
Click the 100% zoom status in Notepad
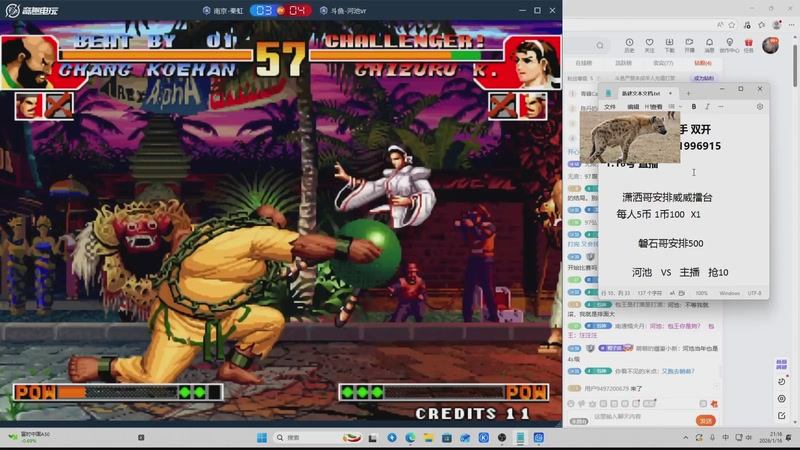[x=702, y=293]
